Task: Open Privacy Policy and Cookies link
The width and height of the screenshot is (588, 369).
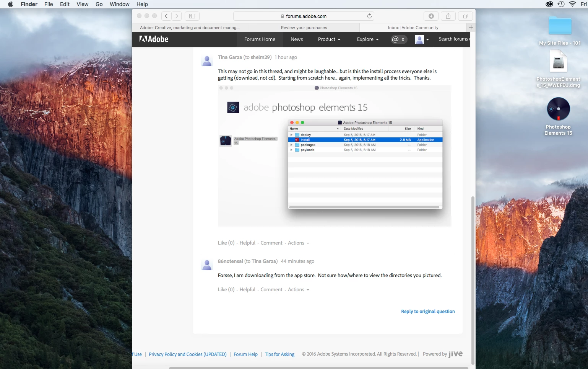Action: pos(187,354)
